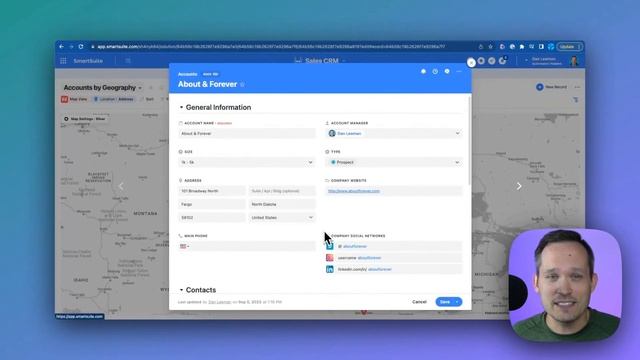Viewport: 640px width, 360px height.
Task: Collapse the General Information section
Action: pyautogui.click(x=181, y=107)
